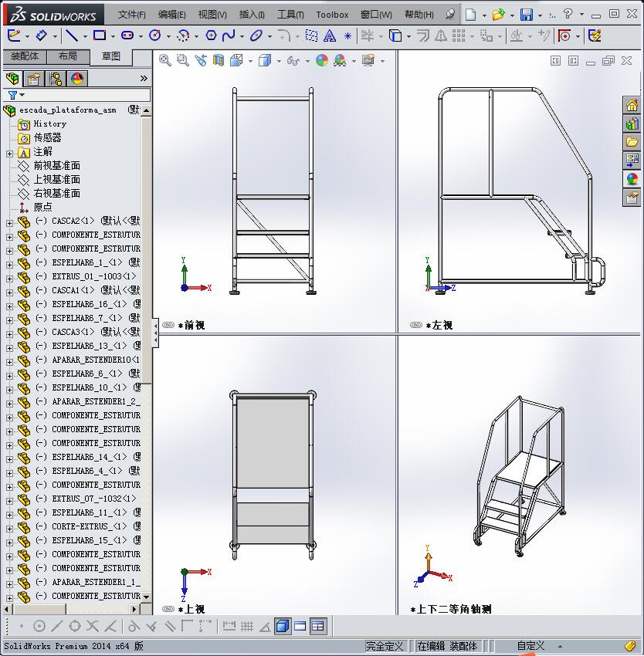Toggle the angle snap icon

coord(265,627)
